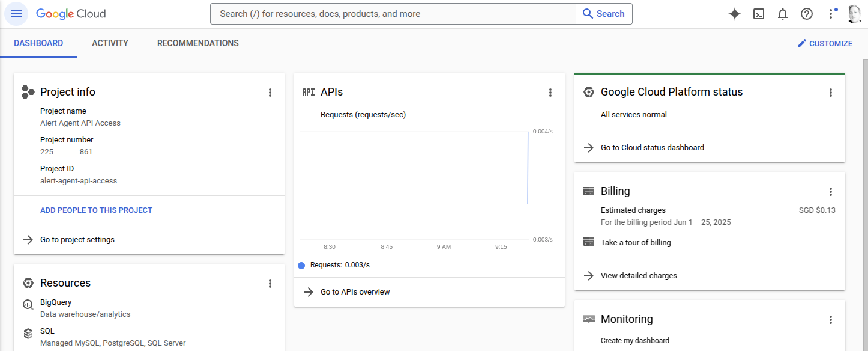Click the Requests: 0.003/s legend text

point(340,265)
